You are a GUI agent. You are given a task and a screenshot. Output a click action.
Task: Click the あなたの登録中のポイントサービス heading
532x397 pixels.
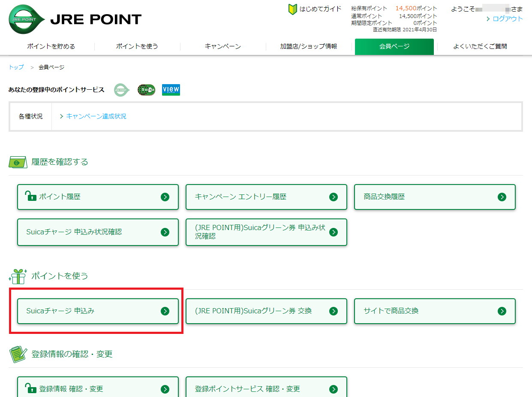pos(57,90)
